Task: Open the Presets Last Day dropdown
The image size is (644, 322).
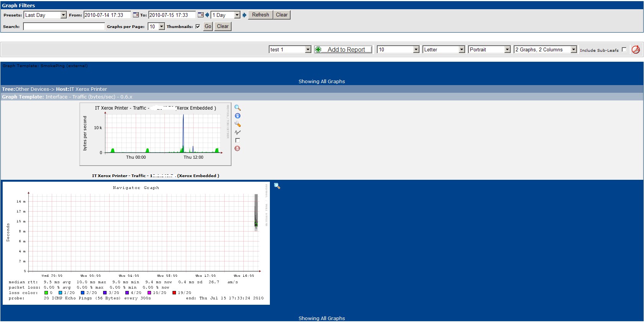Action: click(x=45, y=15)
